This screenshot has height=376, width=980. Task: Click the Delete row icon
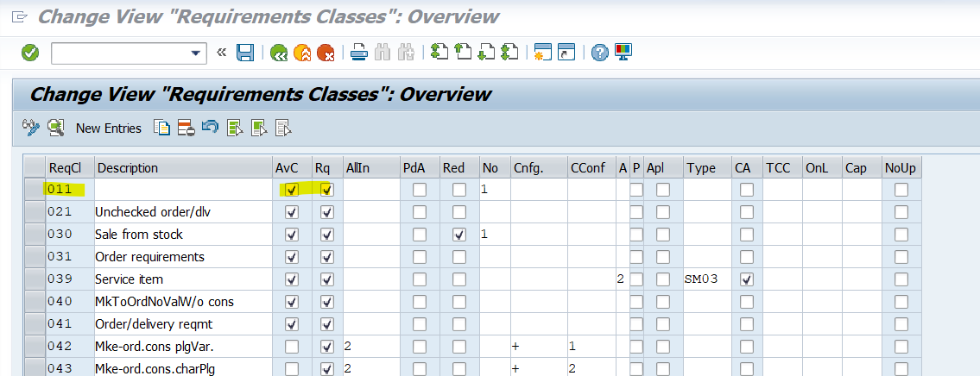tap(187, 128)
